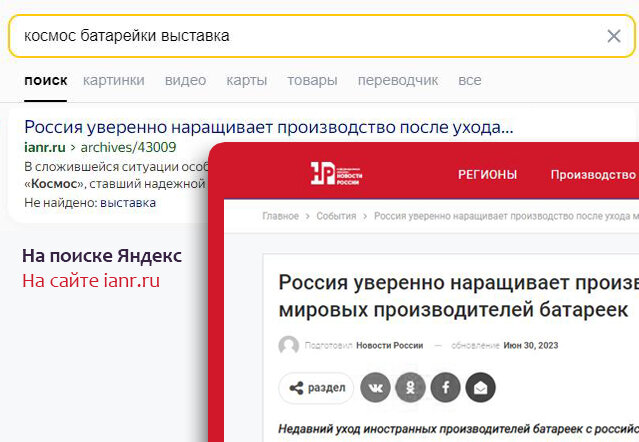639x442 pixels.
Task: Select the поиск tab
Action: click(x=46, y=80)
